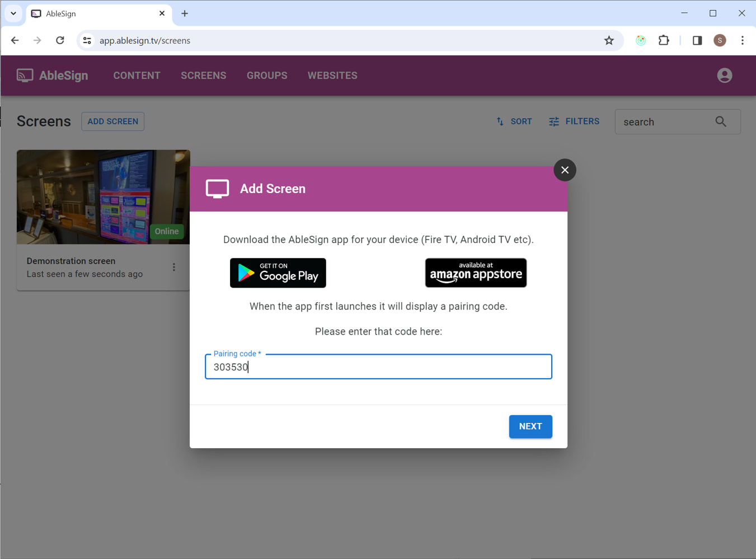
Task: Click the side panel icon in the toolbar
Action: (697, 40)
